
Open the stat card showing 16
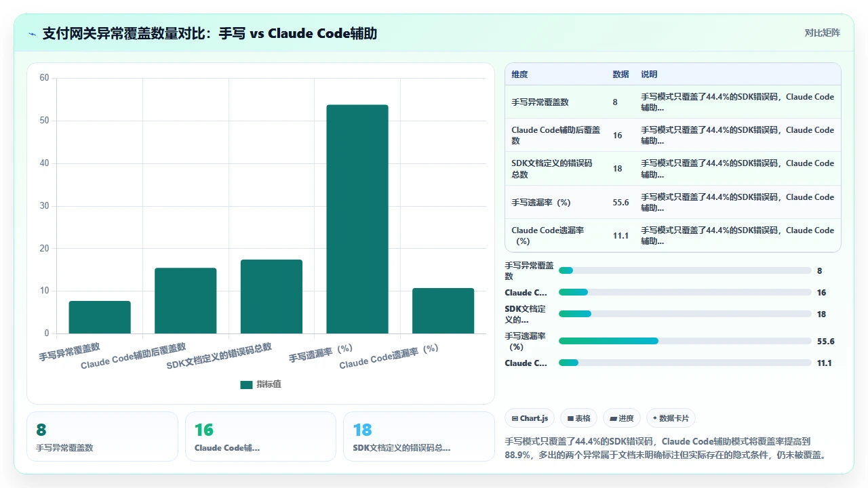(x=260, y=436)
